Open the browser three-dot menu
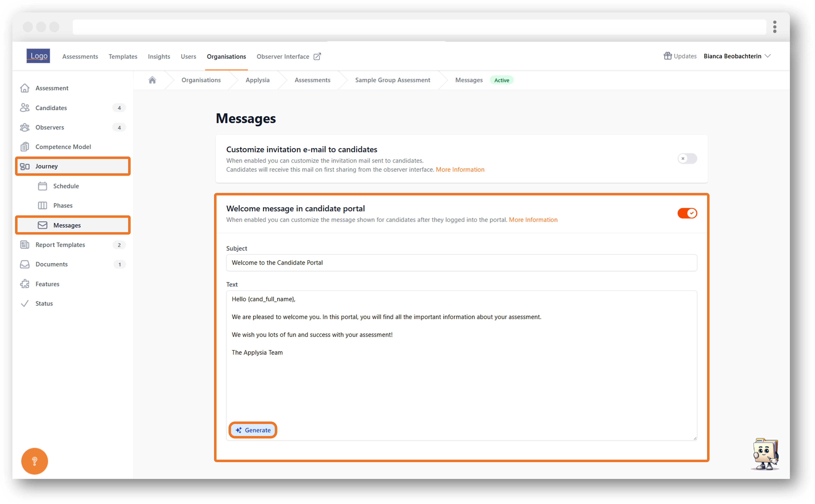815x504 pixels. 775,27
